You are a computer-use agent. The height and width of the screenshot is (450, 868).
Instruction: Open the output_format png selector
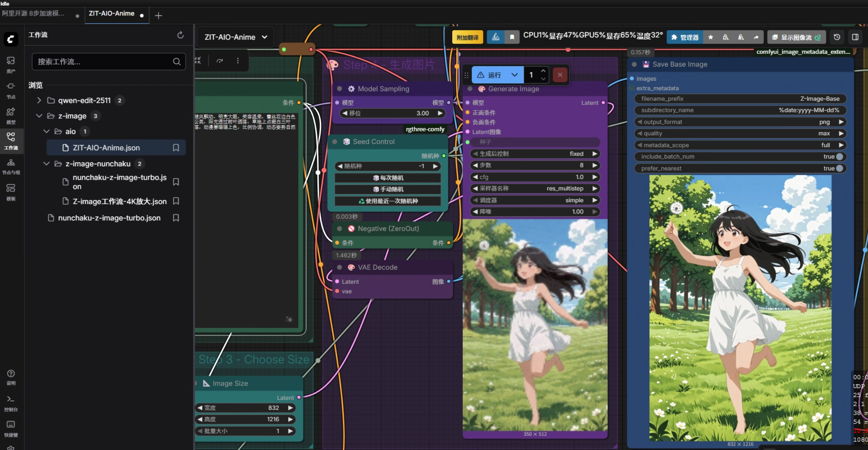[x=740, y=122]
